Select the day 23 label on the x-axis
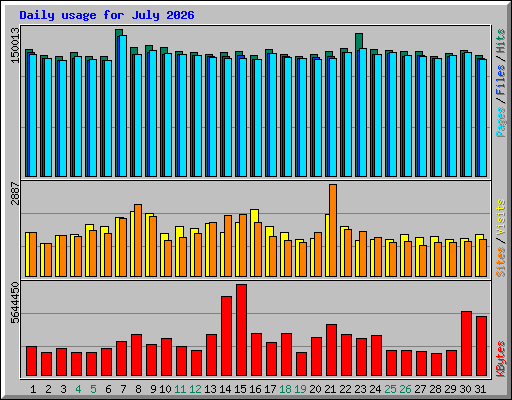Screen dimensions: 512x400 [x=360, y=389]
